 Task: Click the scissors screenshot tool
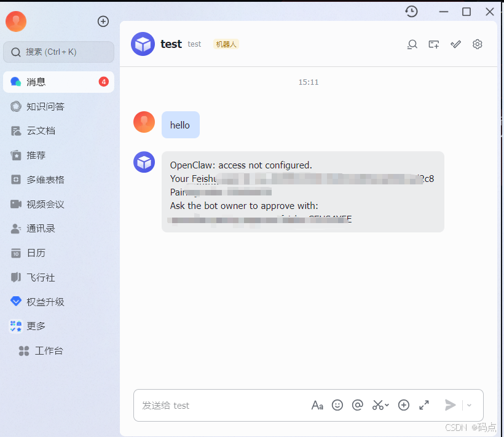pyautogui.click(x=378, y=405)
